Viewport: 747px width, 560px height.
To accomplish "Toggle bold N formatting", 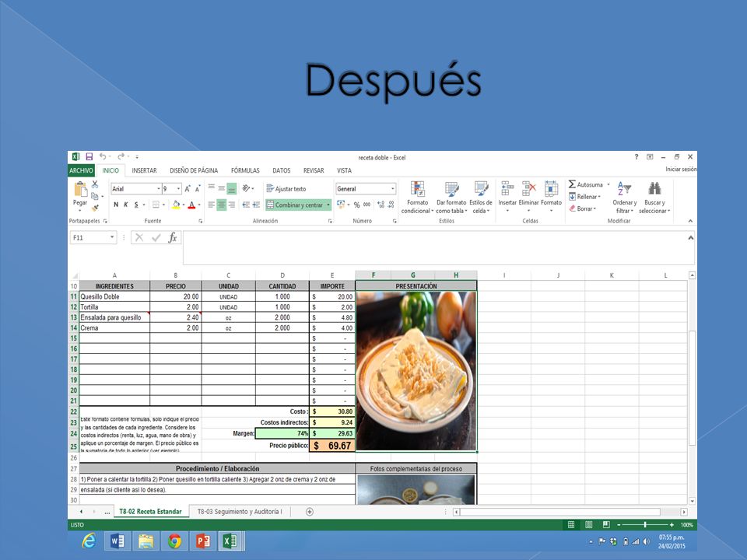I will point(116,205).
